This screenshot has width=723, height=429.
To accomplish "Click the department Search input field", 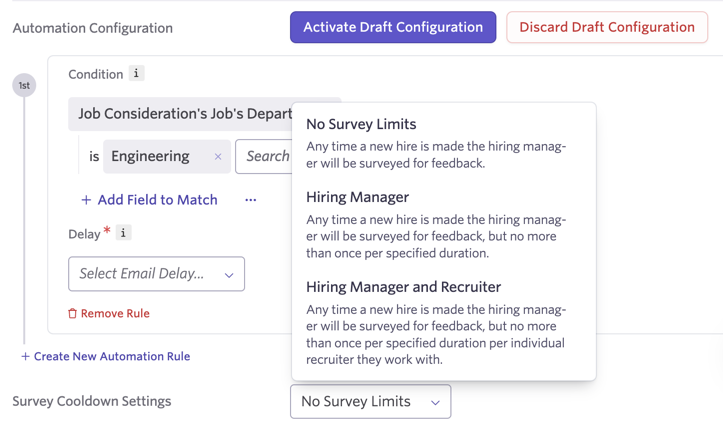I will pyautogui.click(x=264, y=157).
